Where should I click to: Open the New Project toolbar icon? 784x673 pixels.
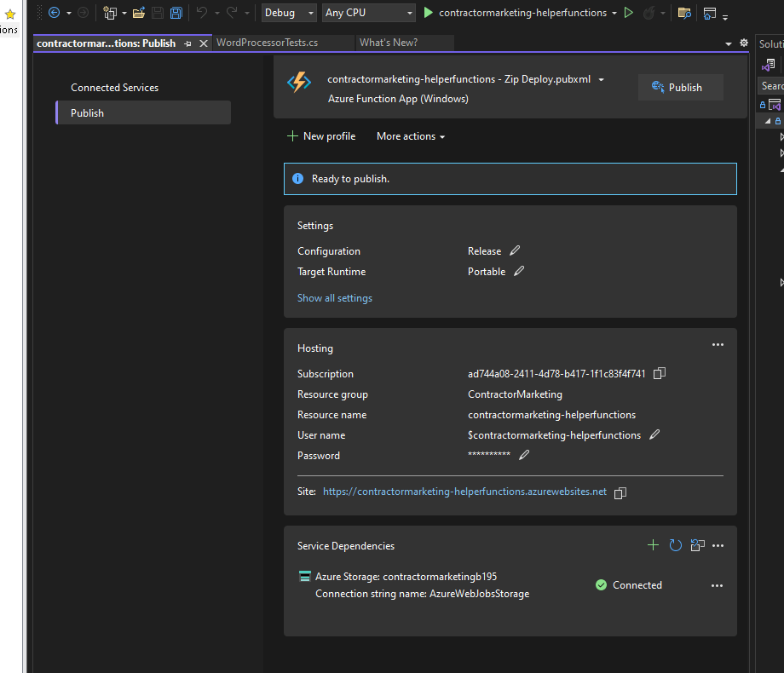click(109, 13)
